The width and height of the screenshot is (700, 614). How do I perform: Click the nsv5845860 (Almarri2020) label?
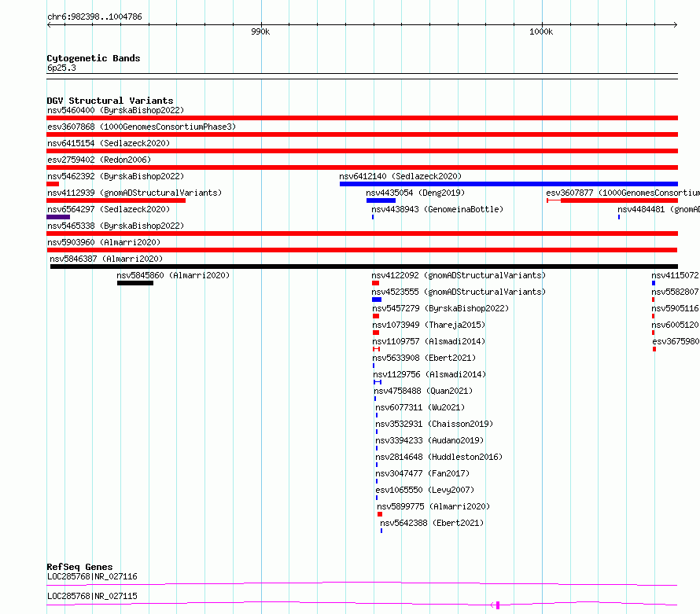click(x=173, y=275)
